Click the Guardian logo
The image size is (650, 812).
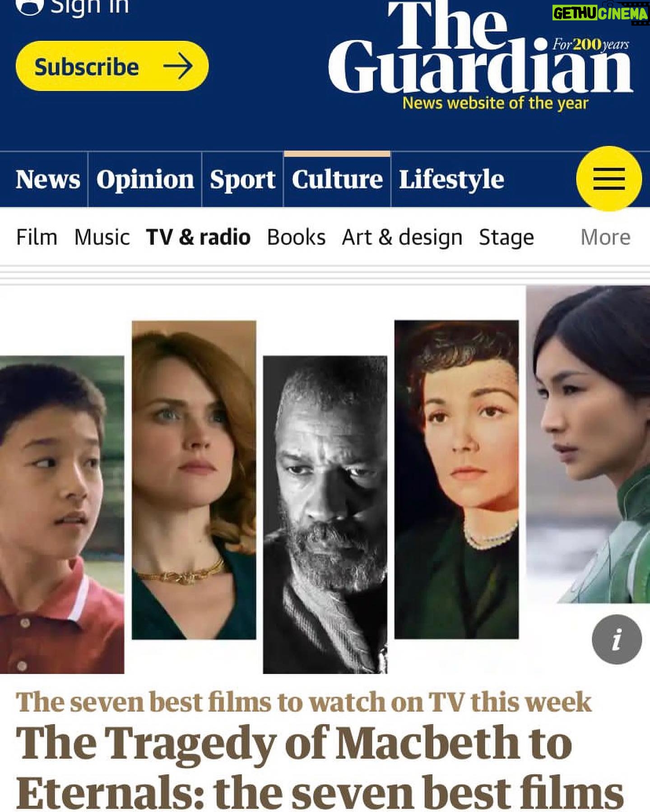pos(480,49)
